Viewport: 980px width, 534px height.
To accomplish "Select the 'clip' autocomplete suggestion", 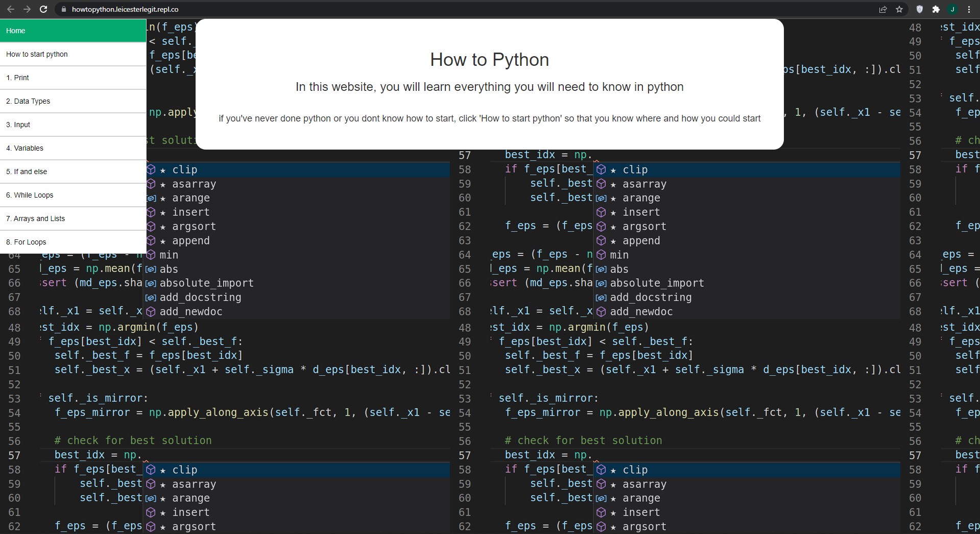I will [185, 169].
